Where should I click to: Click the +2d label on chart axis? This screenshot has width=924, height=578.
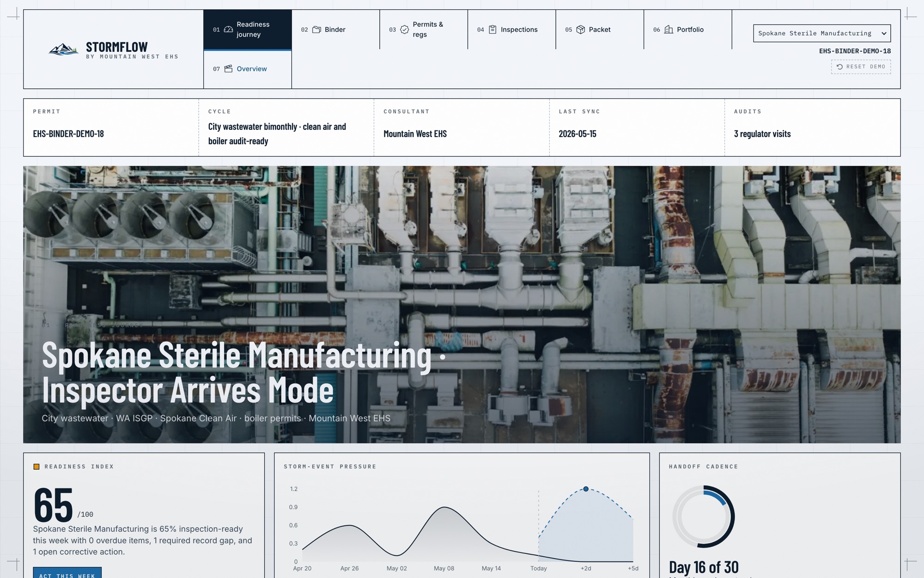click(586, 568)
